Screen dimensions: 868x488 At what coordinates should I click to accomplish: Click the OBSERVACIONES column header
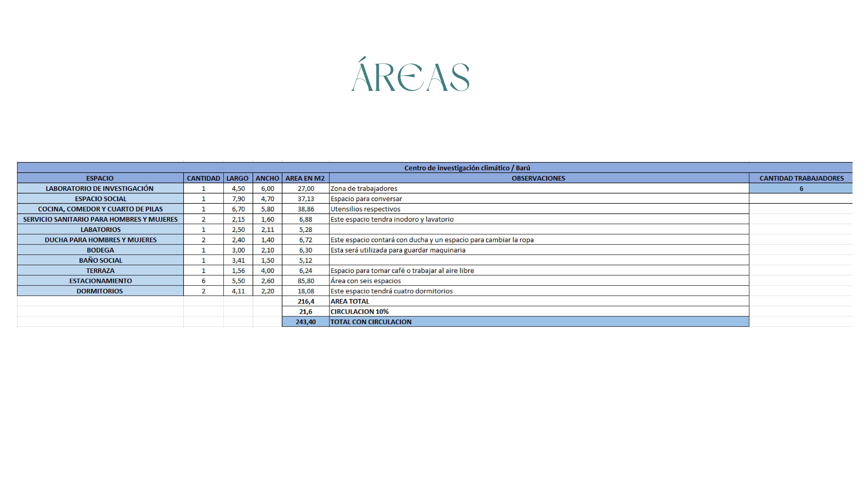(x=538, y=178)
